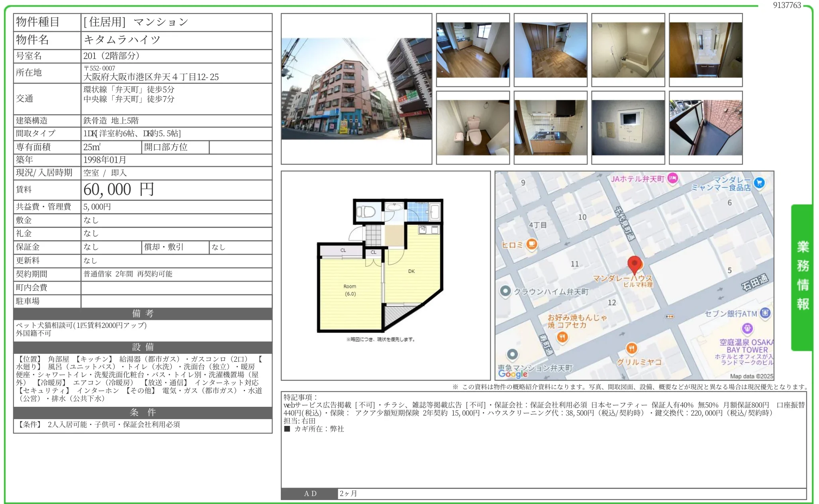
Task: Click the クラウンハイム弁天町 gray marker icon
Action: pos(505,291)
